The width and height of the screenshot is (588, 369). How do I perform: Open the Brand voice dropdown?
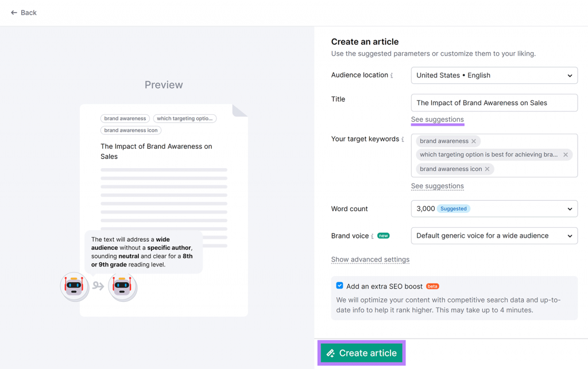click(494, 236)
